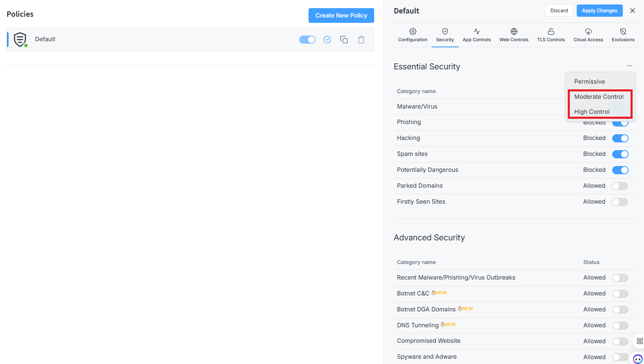Click Blocked status for Hacking
Image resolution: width=644 pixels, height=364 pixels.
594,138
